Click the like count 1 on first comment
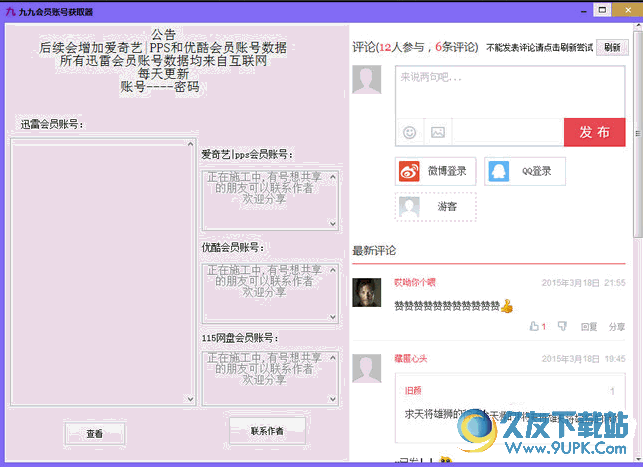 click(544, 327)
